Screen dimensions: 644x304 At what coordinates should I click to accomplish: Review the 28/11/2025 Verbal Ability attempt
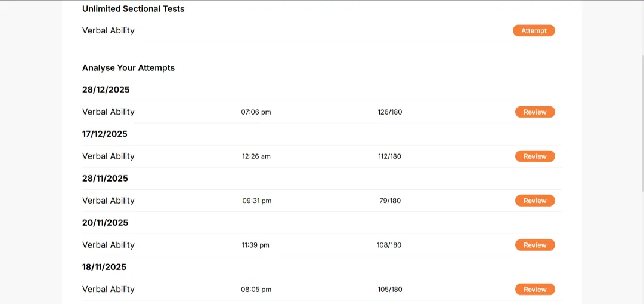(x=535, y=201)
